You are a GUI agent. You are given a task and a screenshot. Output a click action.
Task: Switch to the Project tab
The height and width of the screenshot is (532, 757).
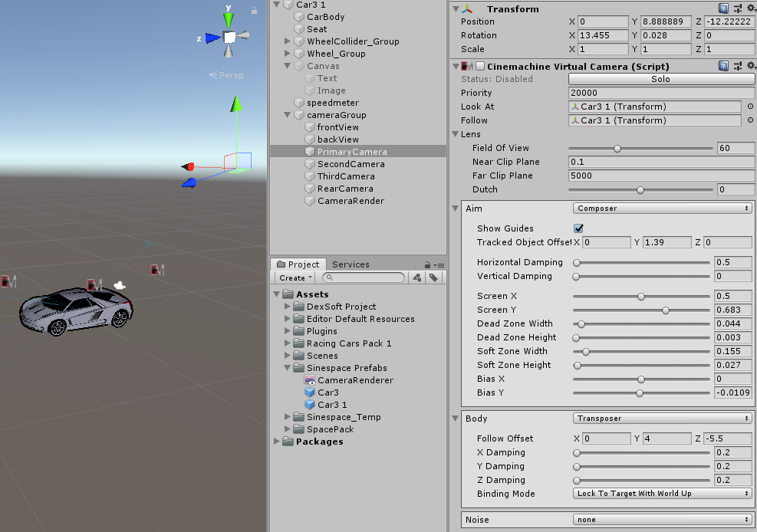(x=298, y=264)
